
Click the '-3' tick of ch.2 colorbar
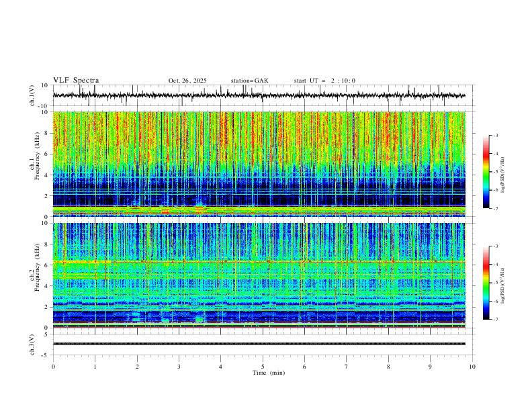pyautogui.click(x=495, y=246)
